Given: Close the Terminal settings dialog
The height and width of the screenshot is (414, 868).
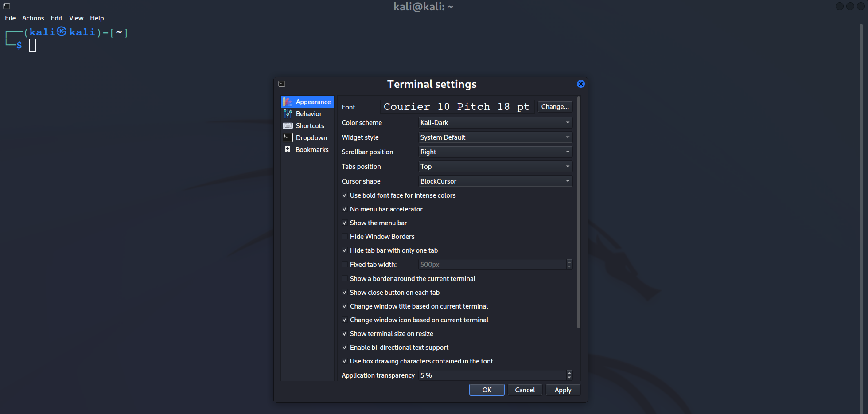Looking at the screenshot, I should click(581, 84).
